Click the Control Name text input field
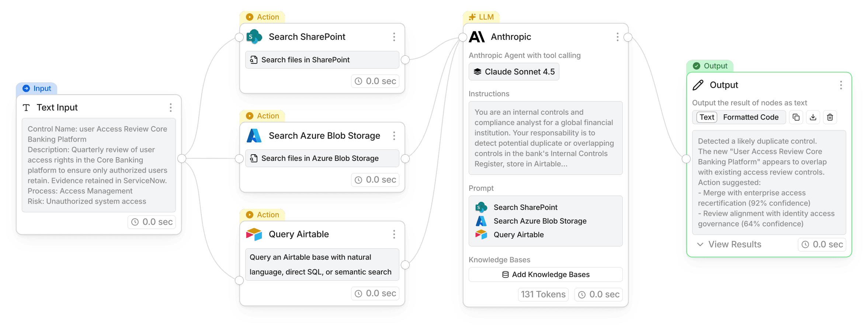 (x=99, y=165)
